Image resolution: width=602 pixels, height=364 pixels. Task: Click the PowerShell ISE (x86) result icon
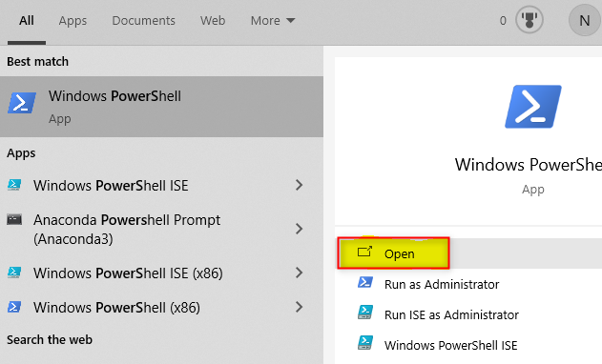tap(14, 273)
